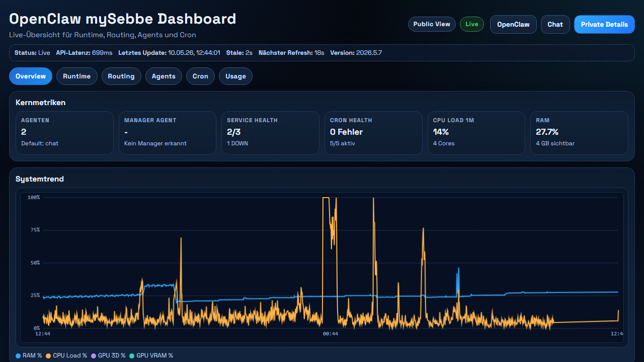Select the CPU Load 1M card

point(476,133)
